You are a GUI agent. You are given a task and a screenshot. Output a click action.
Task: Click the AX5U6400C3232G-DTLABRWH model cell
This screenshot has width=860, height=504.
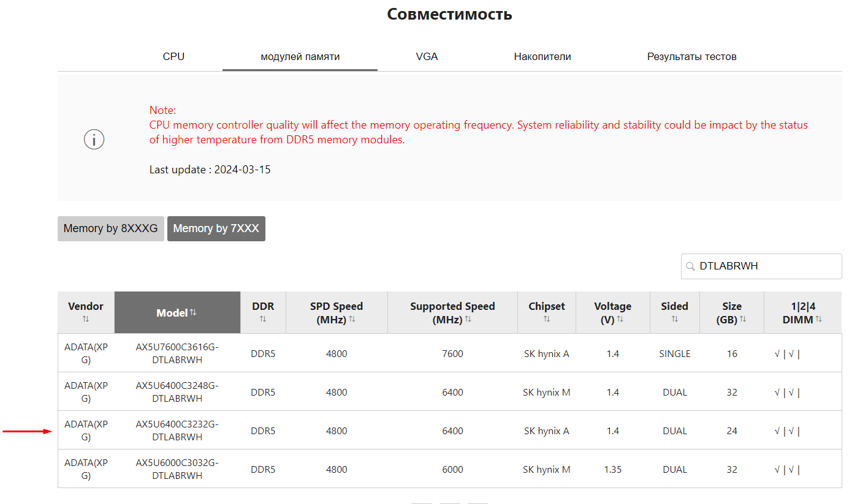177,431
